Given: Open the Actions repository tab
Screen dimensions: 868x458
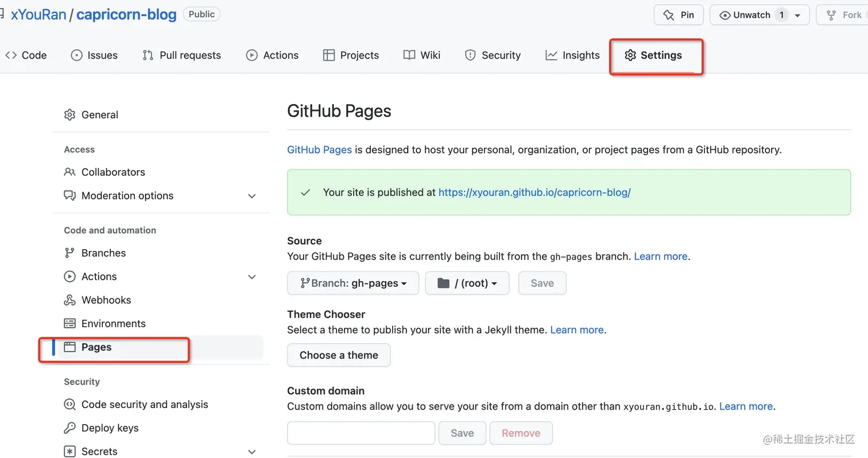Looking at the screenshot, I should point(272,55).
